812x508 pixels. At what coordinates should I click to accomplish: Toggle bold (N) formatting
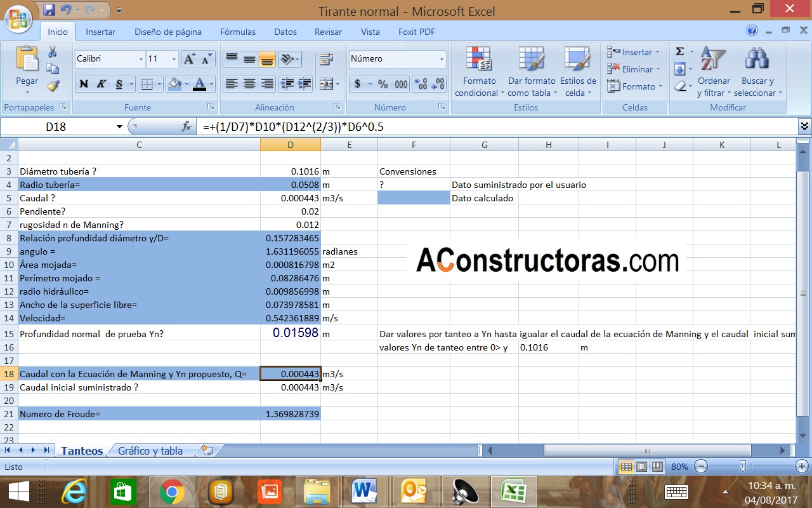84,84
